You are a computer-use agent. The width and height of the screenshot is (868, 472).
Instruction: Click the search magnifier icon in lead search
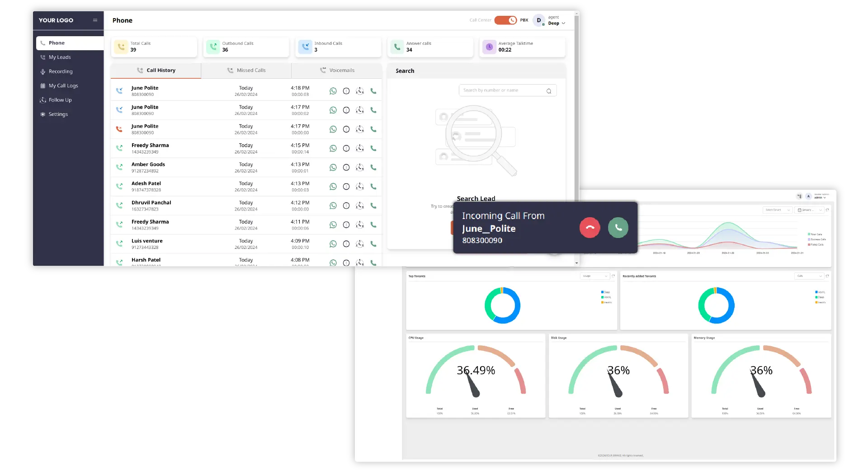point(549,91)
